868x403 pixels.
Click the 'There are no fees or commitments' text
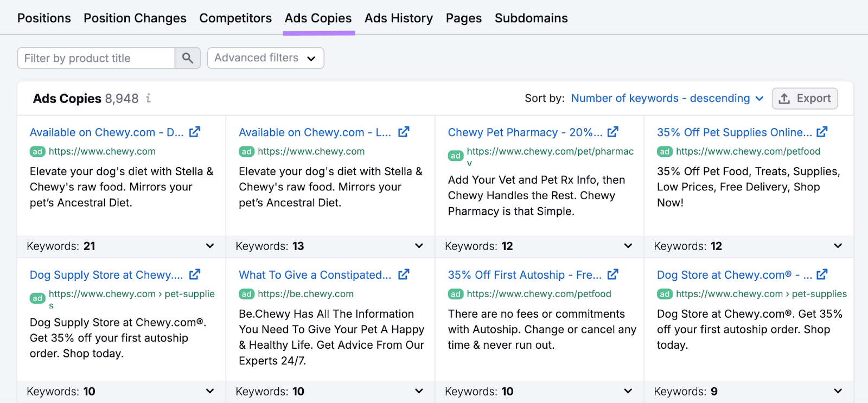tap(542, 330)
